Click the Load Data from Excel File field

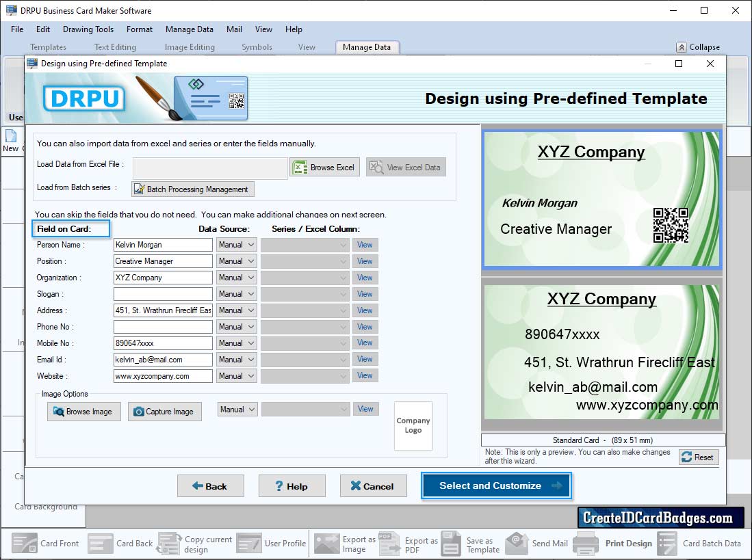click(x=210, y=168)
